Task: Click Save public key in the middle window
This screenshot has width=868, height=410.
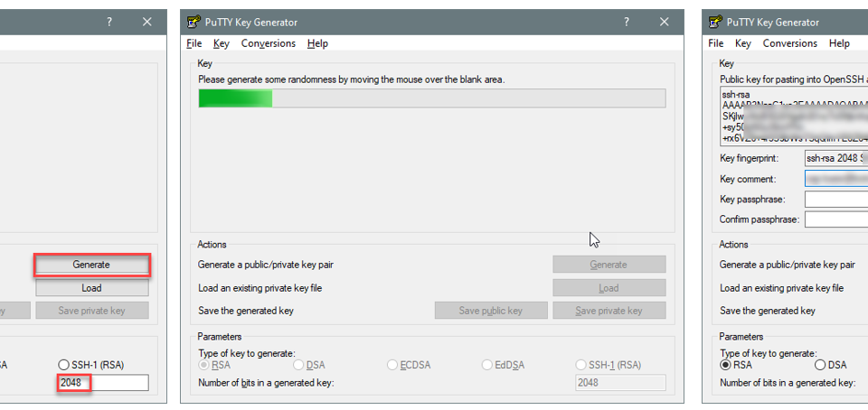Action: click(x=491, y=311)
